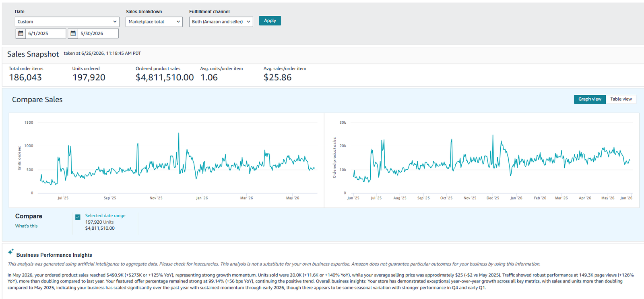The width and height of the screenshot is (644, 299).
Task: Uncheck the Selected date range checkbox
Action: coord(78,217)
